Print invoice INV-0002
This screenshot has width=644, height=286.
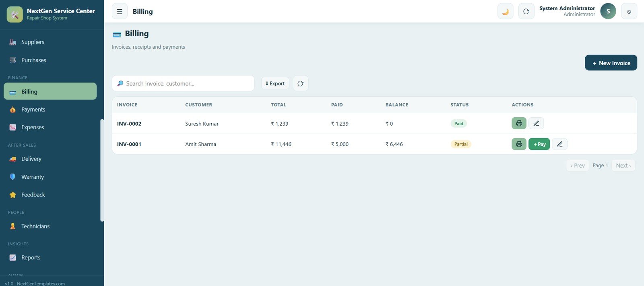(519, 123)
